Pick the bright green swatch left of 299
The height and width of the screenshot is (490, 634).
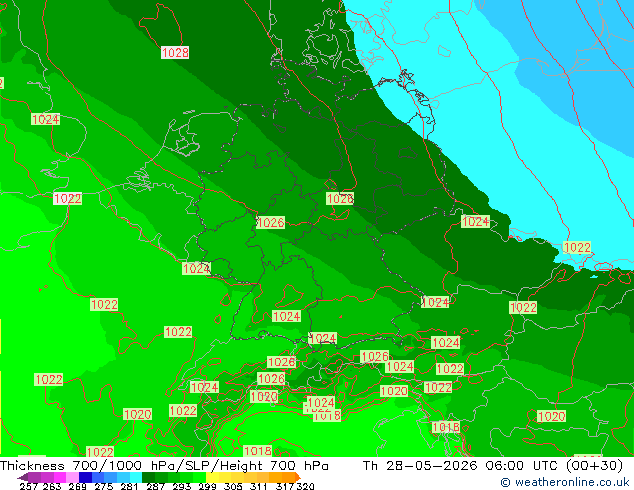tap(200, 477)
